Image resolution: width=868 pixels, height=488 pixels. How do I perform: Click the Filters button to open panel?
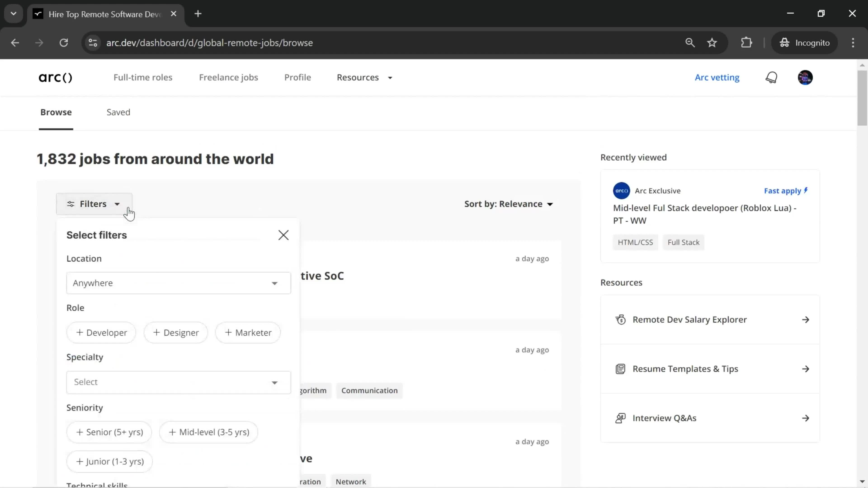click(x=93, y=203)
